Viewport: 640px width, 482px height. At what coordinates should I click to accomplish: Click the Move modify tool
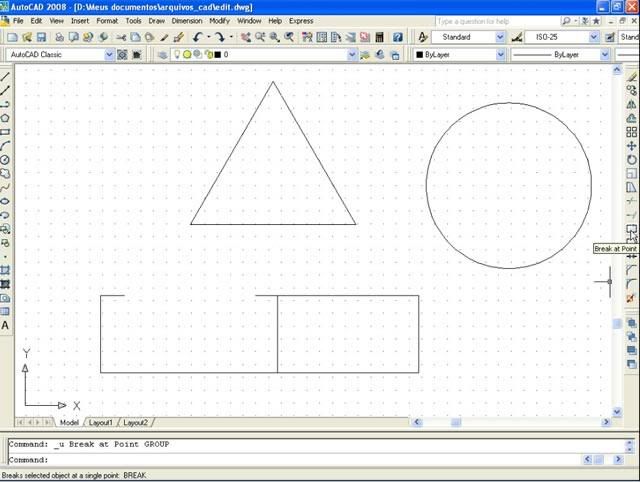pos(631,146)
